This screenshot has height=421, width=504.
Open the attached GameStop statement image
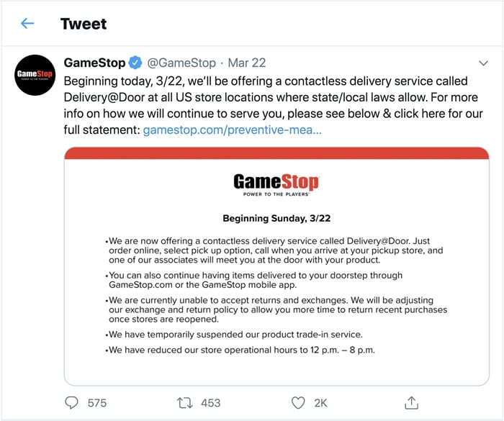[x=276, y=302]
